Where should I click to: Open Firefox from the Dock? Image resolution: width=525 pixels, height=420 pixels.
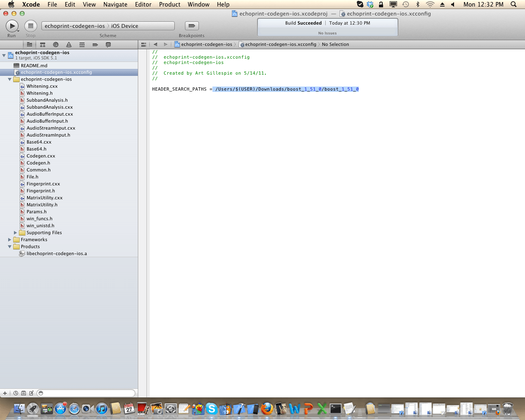click(x=267, y=409)
